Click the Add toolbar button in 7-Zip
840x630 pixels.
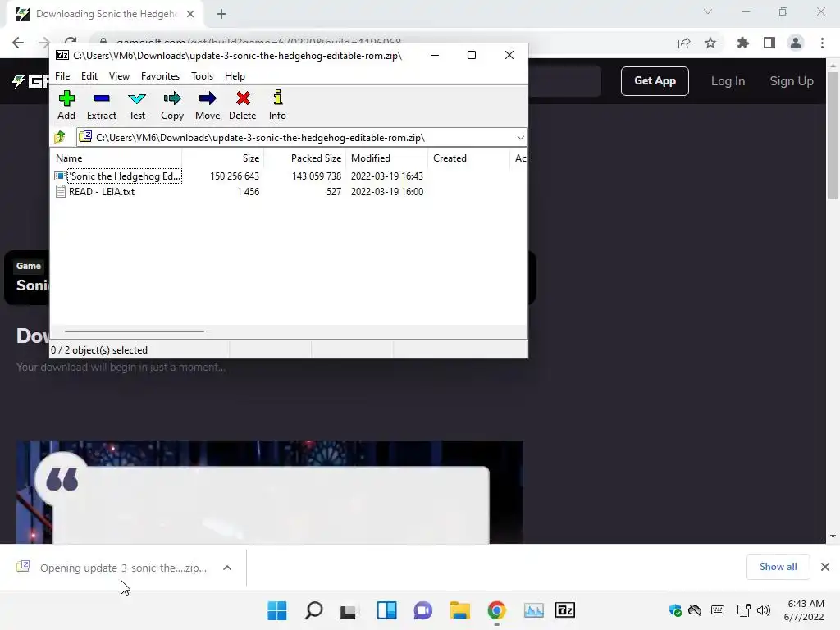click(x=66, y=105)
